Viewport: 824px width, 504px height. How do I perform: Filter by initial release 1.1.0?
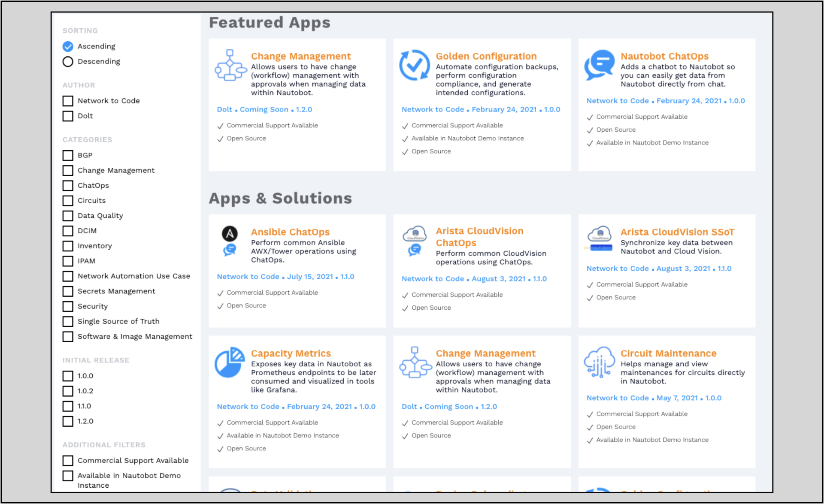pos(68,406)
